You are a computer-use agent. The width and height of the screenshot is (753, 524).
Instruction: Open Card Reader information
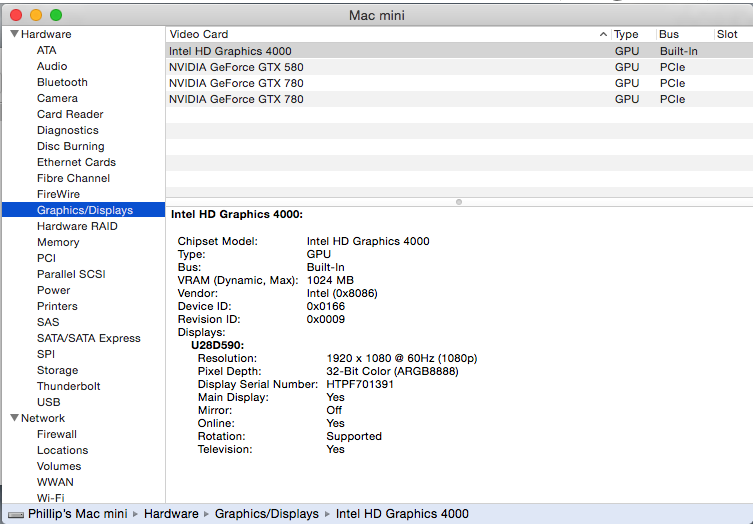(70, 114)
